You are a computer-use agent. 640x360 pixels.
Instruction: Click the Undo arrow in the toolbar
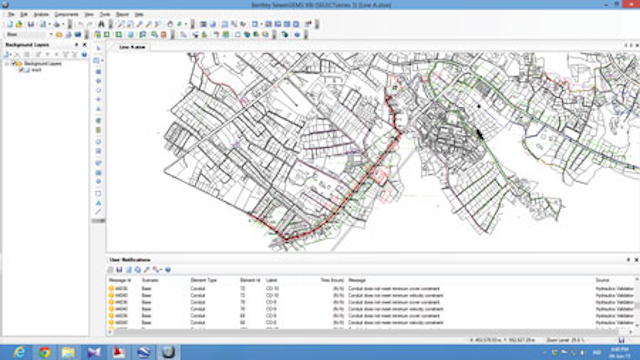pyautogui.click(x=80, y=24)
